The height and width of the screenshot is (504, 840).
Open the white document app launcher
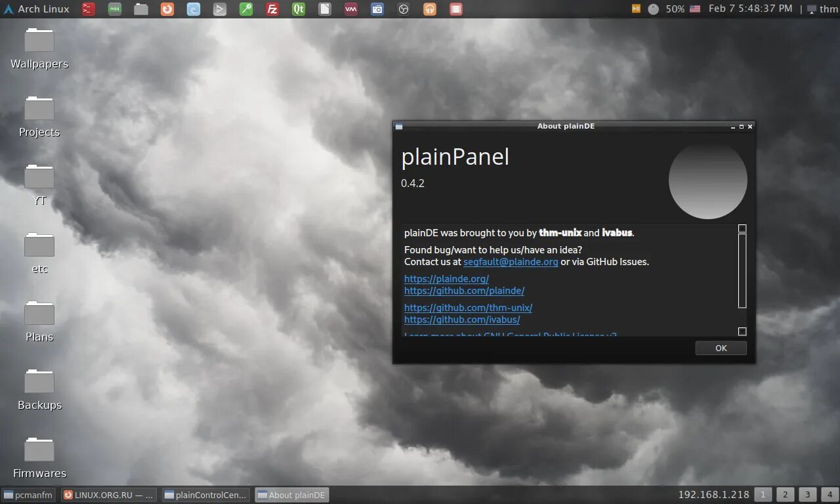(325, 9)
